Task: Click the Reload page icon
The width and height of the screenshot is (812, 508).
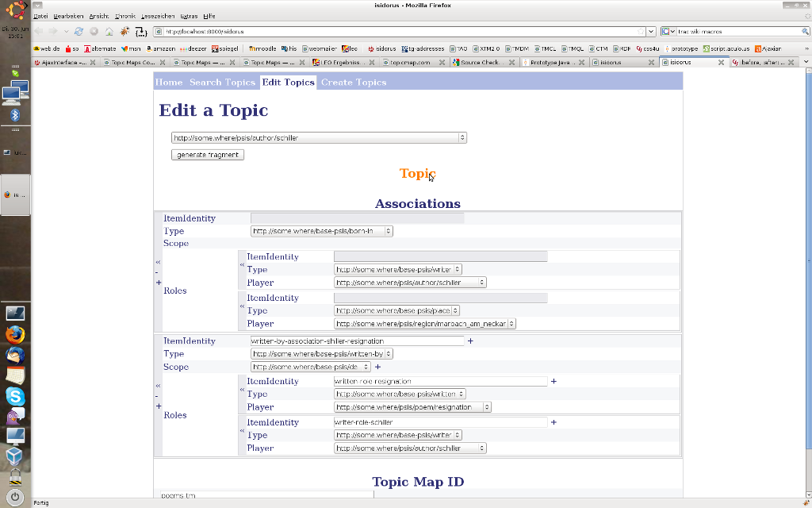Action: click(x=79, y=32)
